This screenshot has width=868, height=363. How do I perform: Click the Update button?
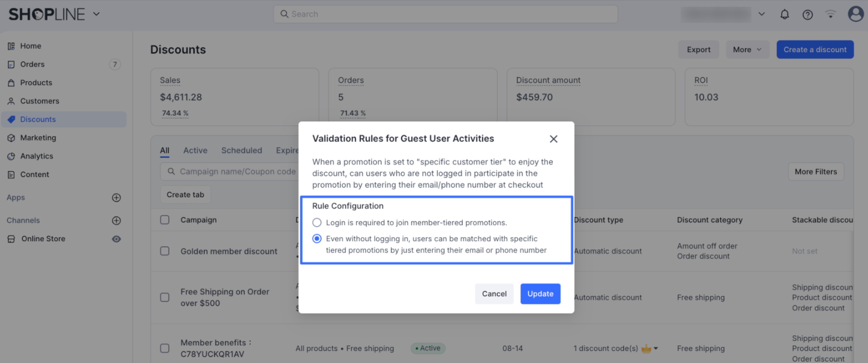point(540,294)
